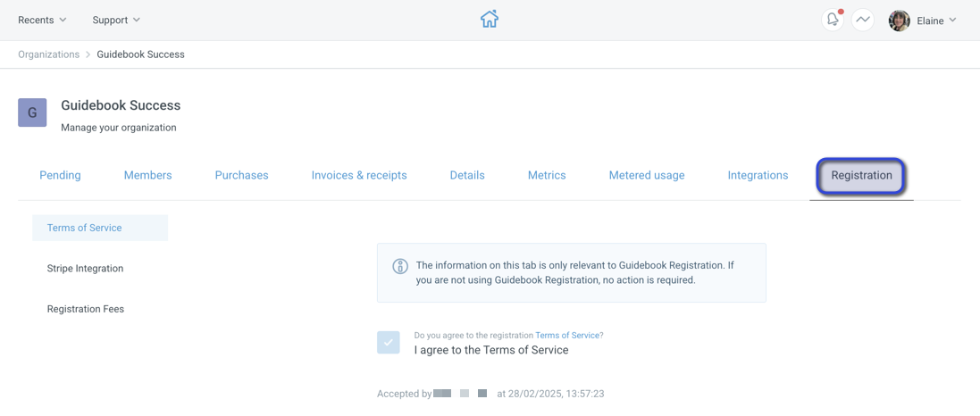Switch to the Pending tab
The height and width of the screenshot is (416, 980).
point(60,176)
